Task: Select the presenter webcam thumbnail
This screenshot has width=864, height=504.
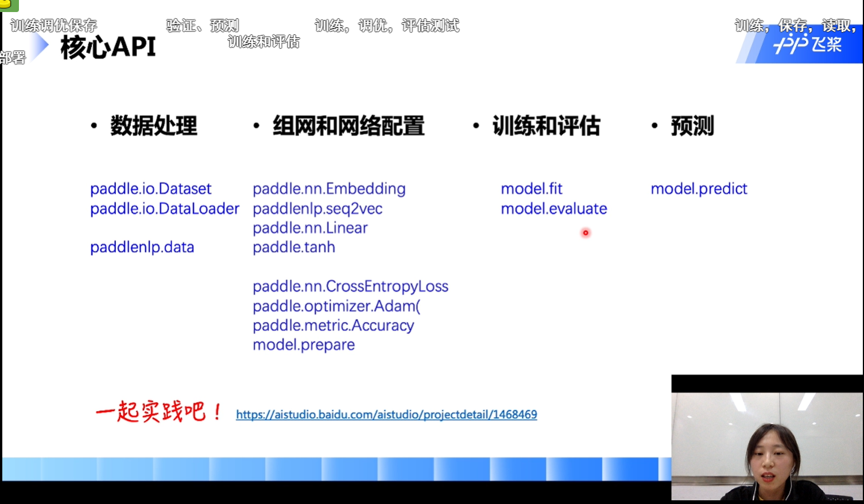Action: click(767, 439)
